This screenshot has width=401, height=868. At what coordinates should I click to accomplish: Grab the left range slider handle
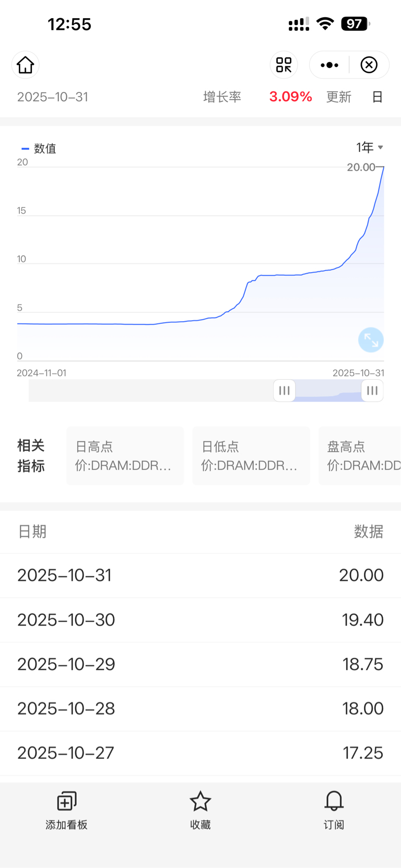click(285, 391)
